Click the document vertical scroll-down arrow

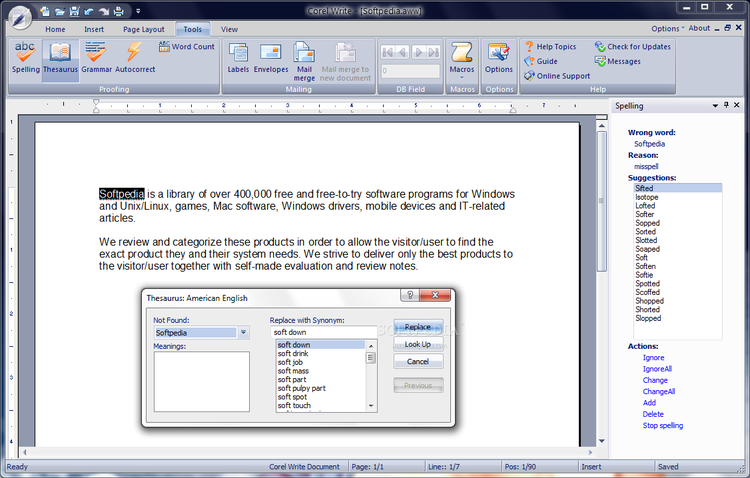pyautogui.click(x=602, y=441)
